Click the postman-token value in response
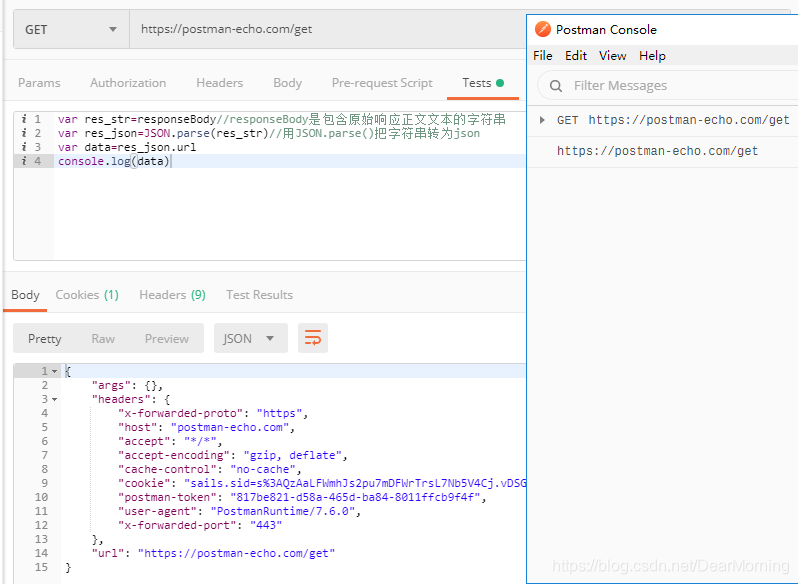The height and width of the screenshot is (584, 798). [x=355, y=498]
